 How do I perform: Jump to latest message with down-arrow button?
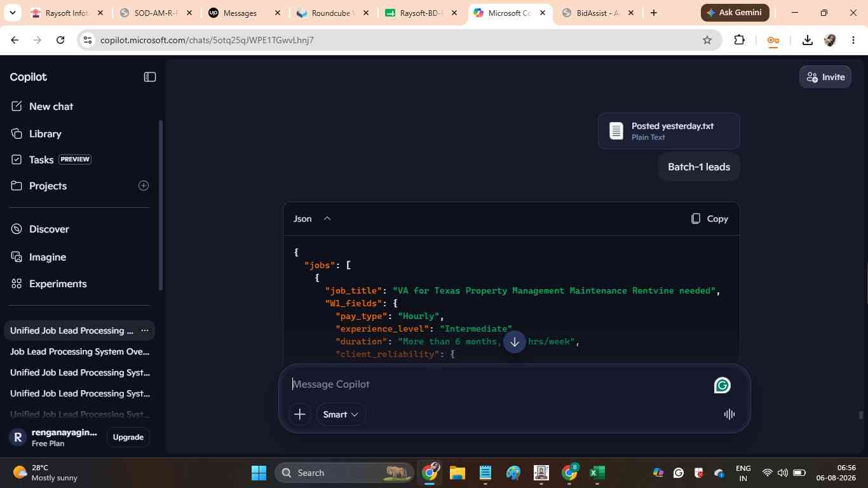515,342
